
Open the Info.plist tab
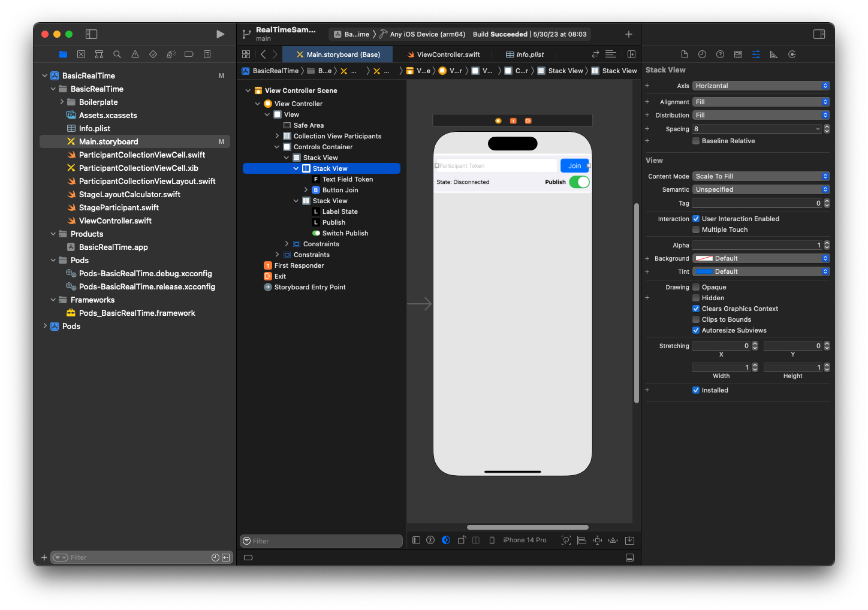pos(525,54)
